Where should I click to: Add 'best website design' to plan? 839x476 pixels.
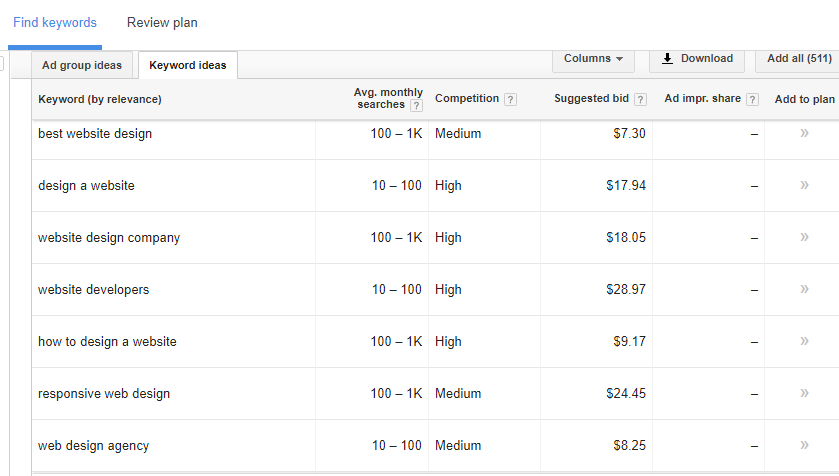click(x=804, y=133)
